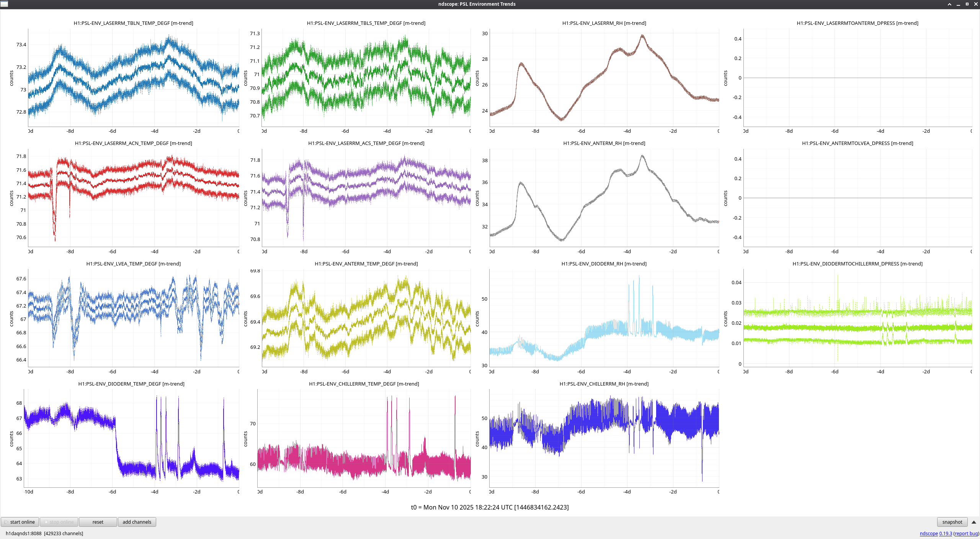Viewport: 980px width, 539px height.
Task: Maximize the ndscope window
Action: (x=967, y=4)
